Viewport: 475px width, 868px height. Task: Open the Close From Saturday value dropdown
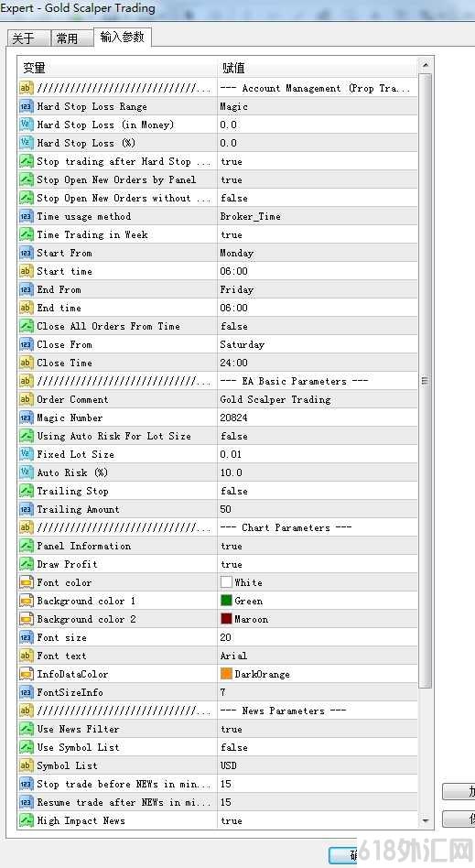click(x=318, y=344)
